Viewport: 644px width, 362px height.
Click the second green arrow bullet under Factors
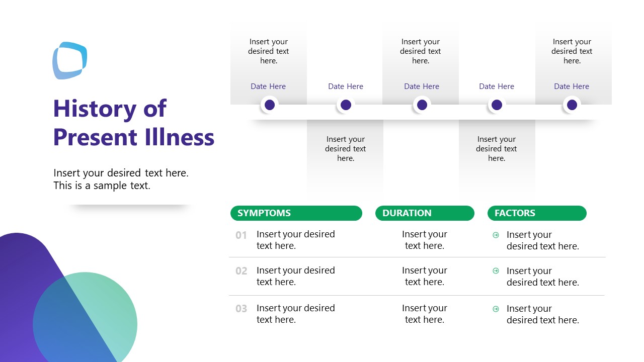click(x=496, y=271)
